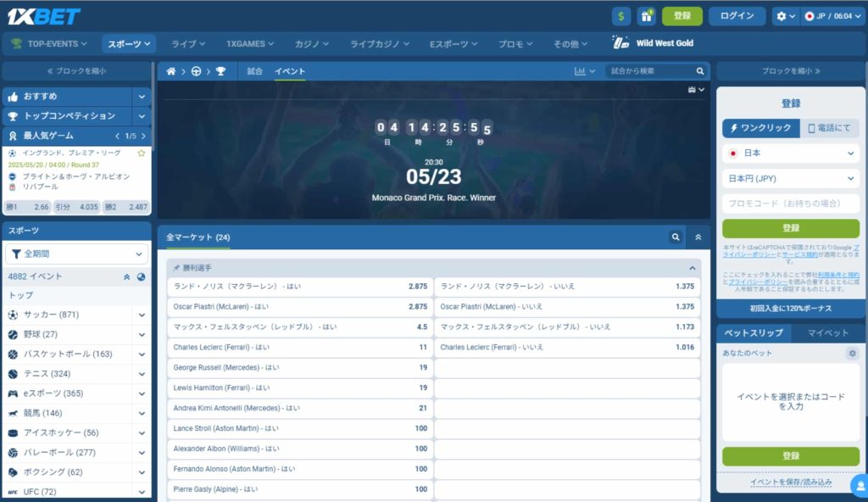Open the 全期間 time filter dropdown
868x502 pixels.
tap(76, 254)
